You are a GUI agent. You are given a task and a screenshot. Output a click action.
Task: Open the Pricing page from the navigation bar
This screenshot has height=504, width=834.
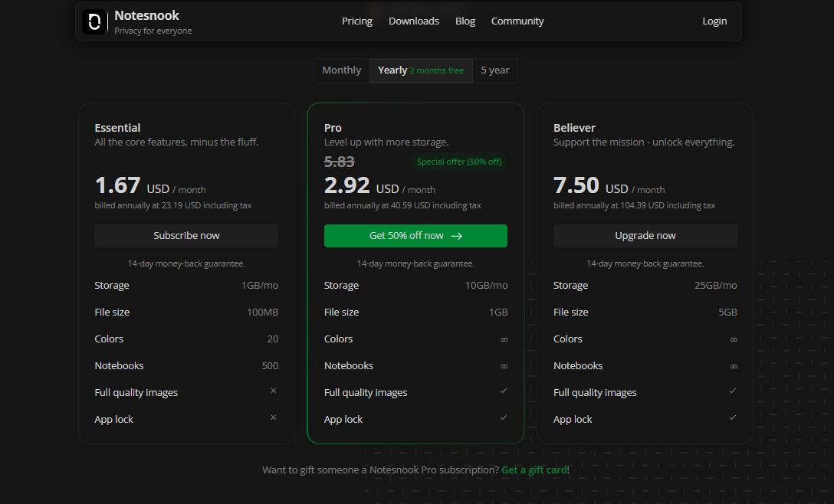(x=356, y=21)
